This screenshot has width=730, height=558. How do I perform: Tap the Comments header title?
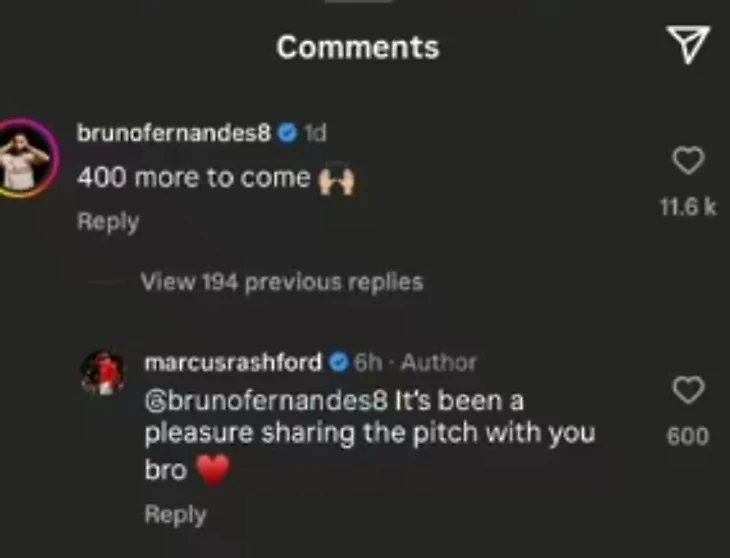pyautogui.click(x=358, y=47)
